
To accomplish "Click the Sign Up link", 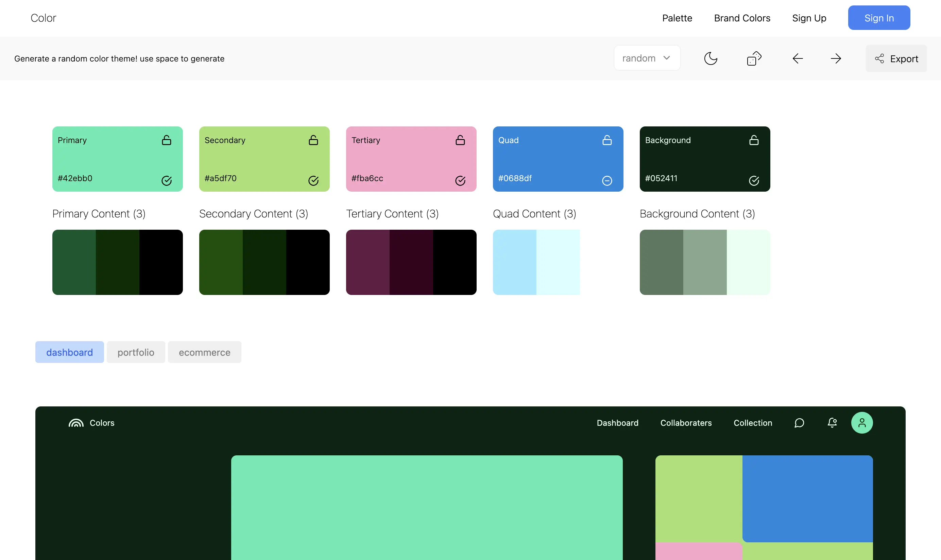I will pos(809,18).
